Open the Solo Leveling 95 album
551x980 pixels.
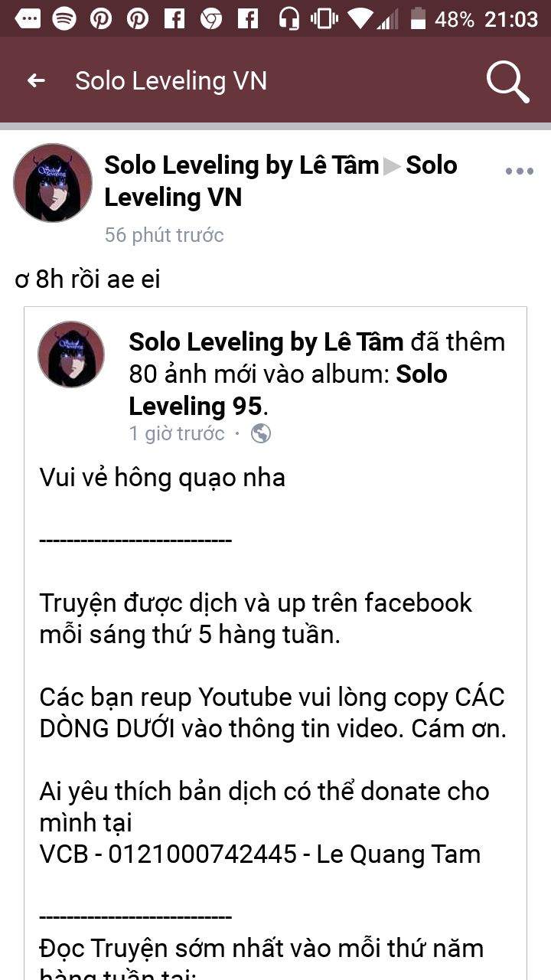pos(288,390)
